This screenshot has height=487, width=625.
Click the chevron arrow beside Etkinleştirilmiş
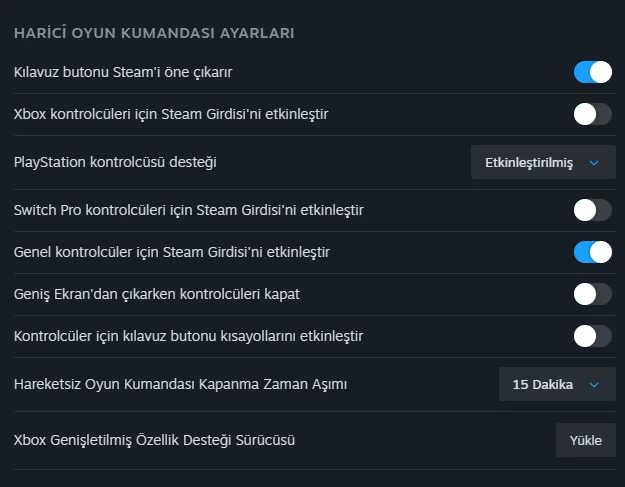pos(594,162)
